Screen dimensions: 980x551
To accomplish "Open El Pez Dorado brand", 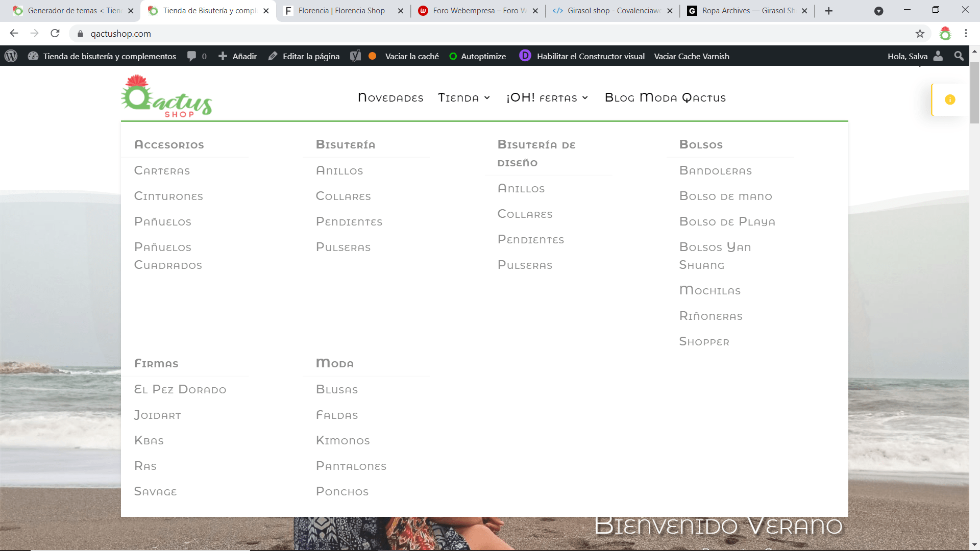I will pyautogui.click(x=180, y=390).
